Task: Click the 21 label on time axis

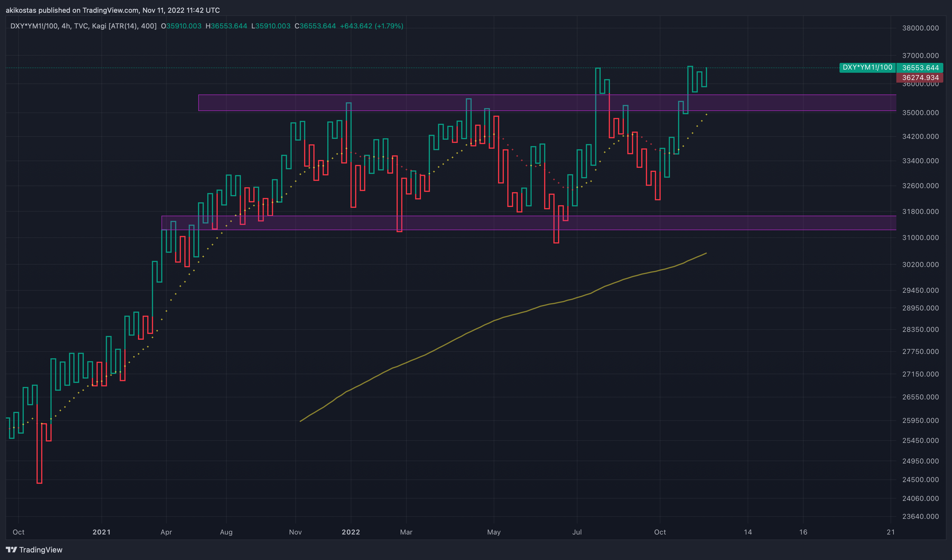Action: coord(891,532)
